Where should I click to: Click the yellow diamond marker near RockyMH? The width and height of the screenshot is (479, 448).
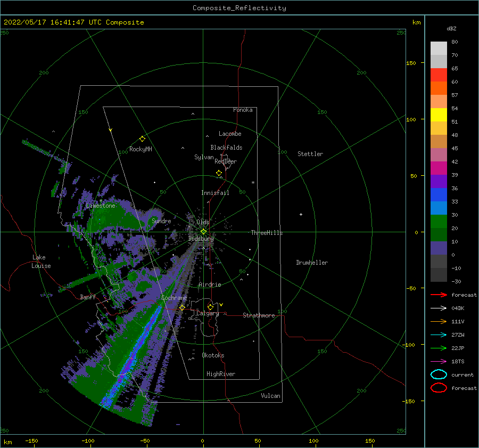[x=142, y=139]
